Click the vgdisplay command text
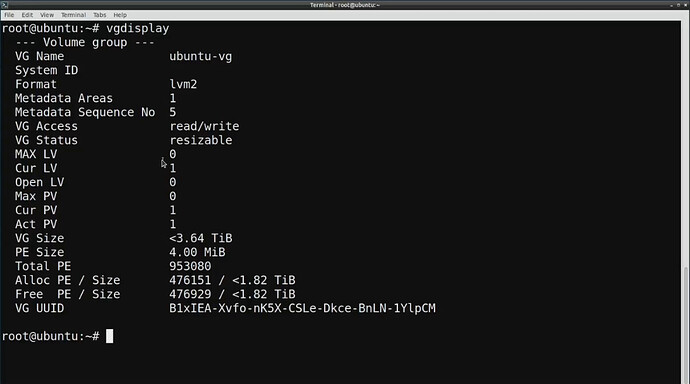The width and height of the screenshot is (690, 384). [138, 29]
